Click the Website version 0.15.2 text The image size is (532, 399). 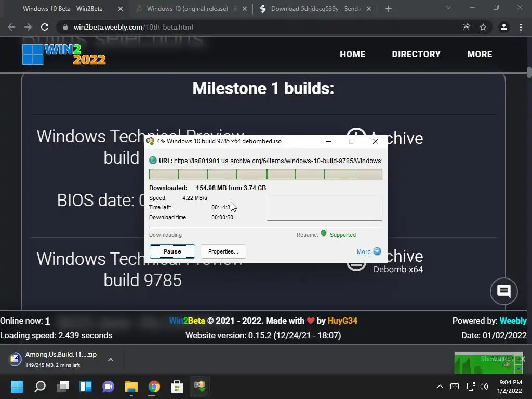(x=263, y=335)
